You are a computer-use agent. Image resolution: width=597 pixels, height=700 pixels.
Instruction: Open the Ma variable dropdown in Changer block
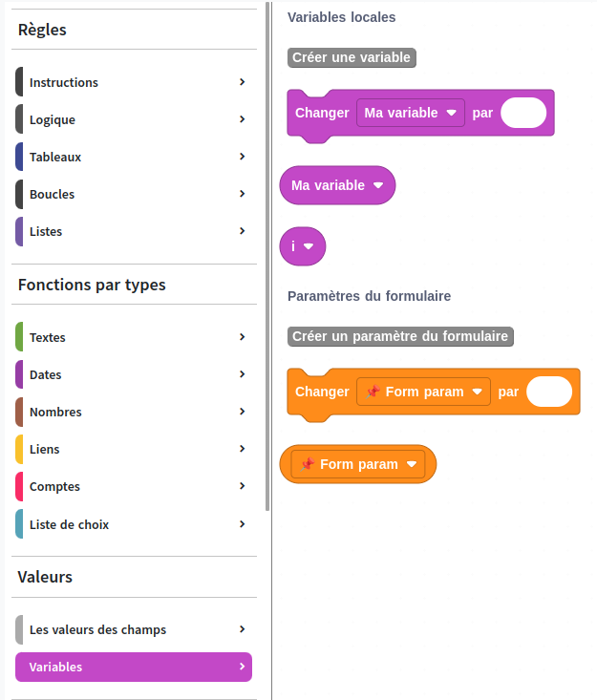451,113
